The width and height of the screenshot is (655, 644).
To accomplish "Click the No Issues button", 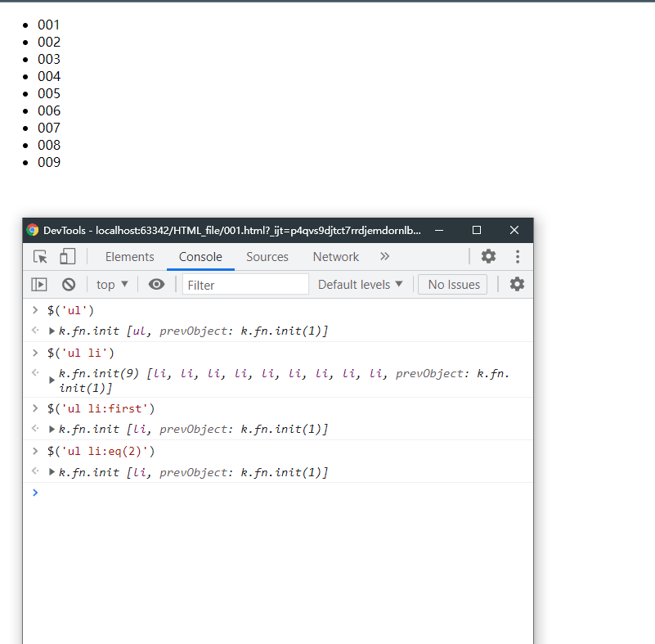I will coord(453,285).
